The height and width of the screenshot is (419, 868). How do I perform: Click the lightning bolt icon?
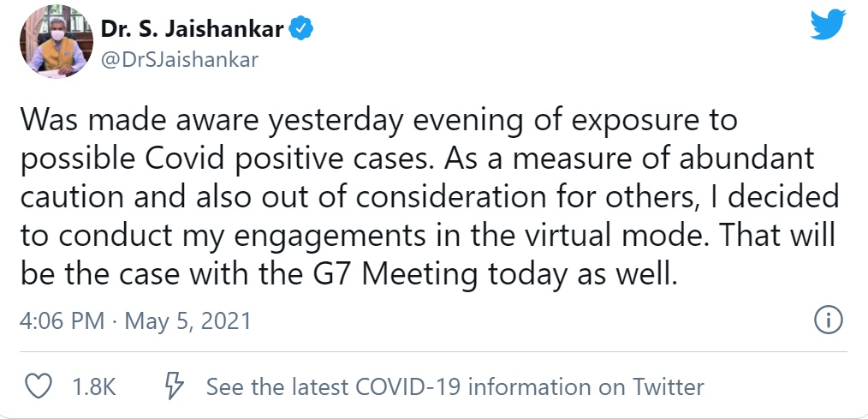coord(174,386)
